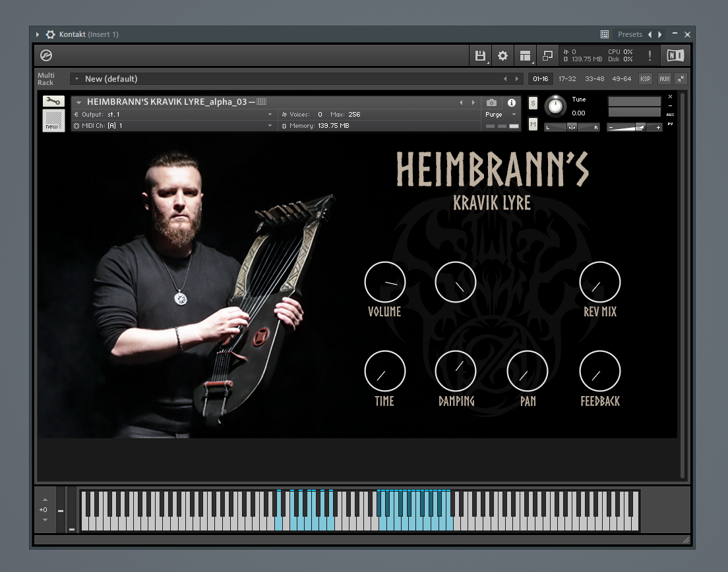728x572 pixels.
Task: Select the 01-16 rack page tab
Action: (x=541, y=79)
